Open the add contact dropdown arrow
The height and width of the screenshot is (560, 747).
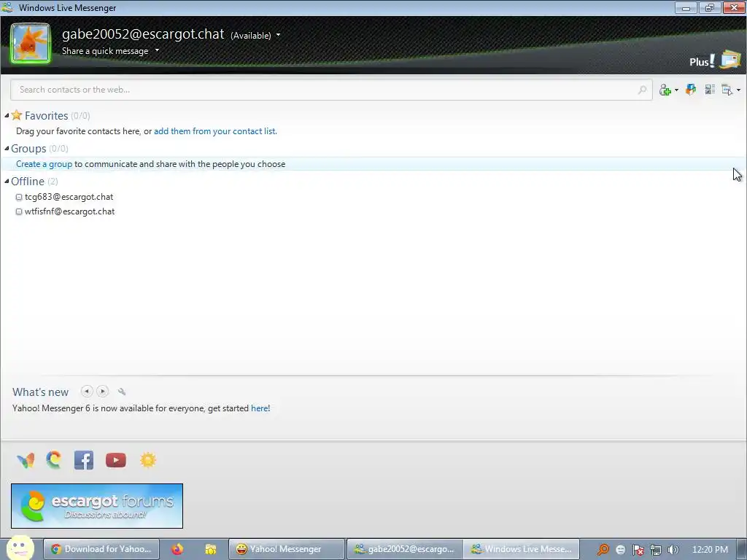(x=676, y=90)
